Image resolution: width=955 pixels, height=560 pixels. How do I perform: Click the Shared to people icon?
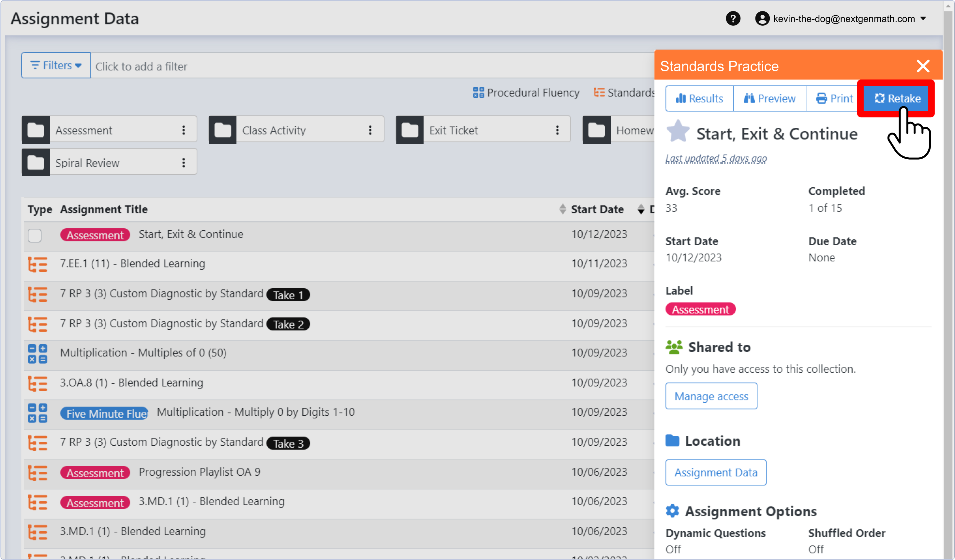[x=674, y=347]
